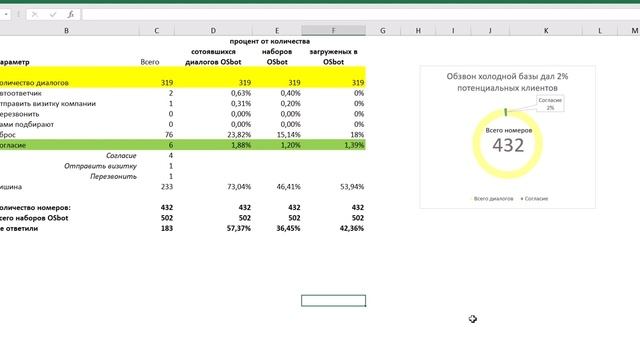
Task: Select column D header
Action: 213,31
